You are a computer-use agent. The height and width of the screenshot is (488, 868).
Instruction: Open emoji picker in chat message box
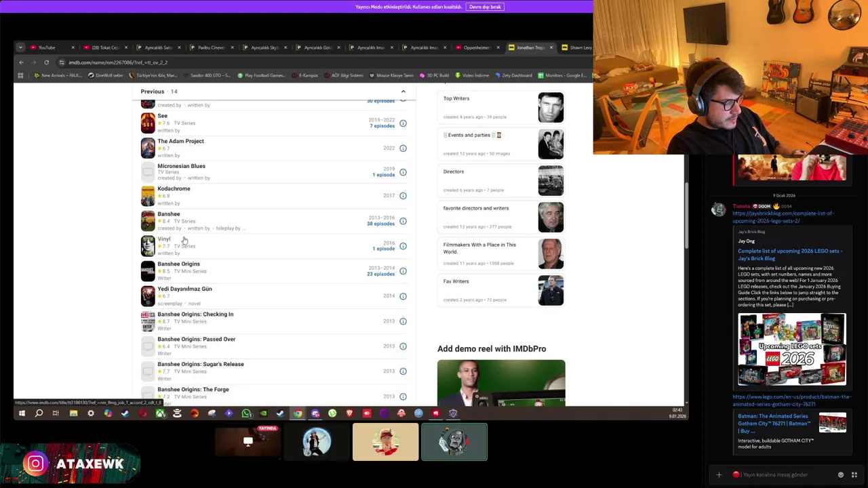841,474
